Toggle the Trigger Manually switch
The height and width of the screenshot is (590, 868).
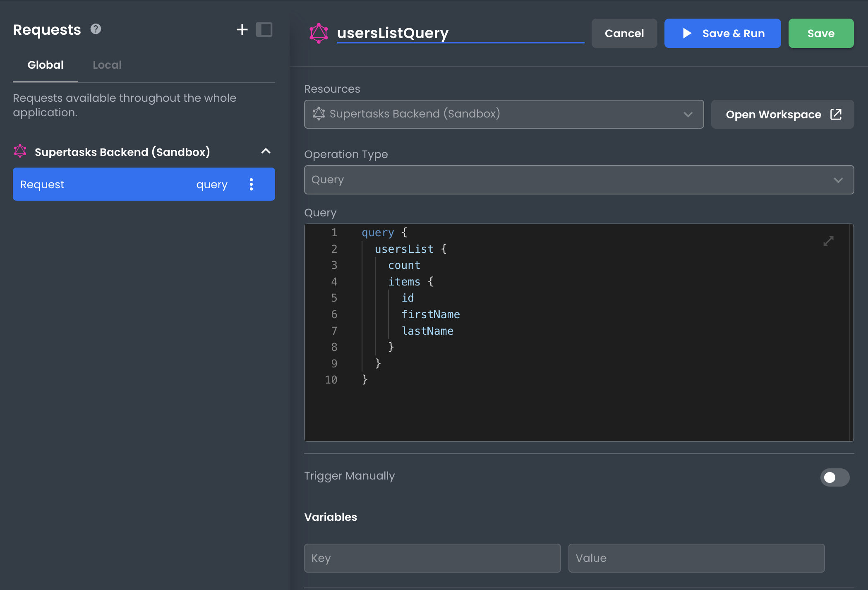coord(834,477)
